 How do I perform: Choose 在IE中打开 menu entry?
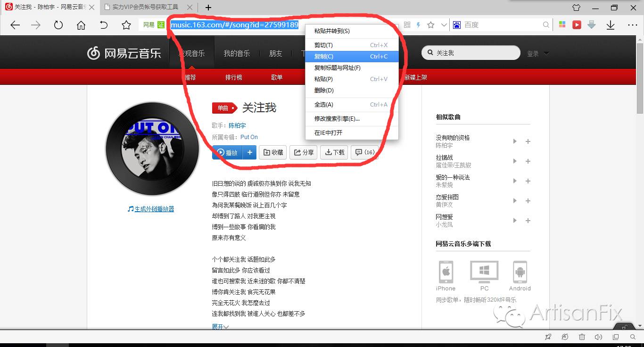click(x=352, y=133)
